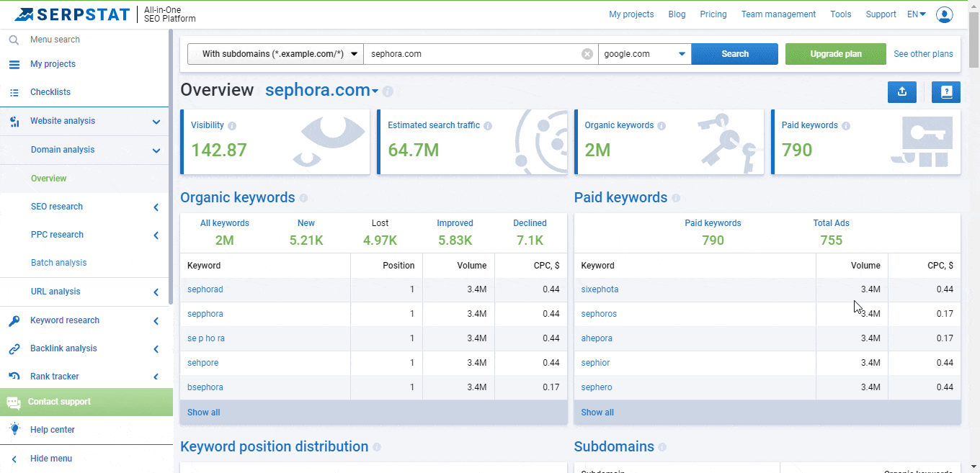This screenshot has width=980, height=473.
Task: Click the blue Search button
Action: click(735, 54)
